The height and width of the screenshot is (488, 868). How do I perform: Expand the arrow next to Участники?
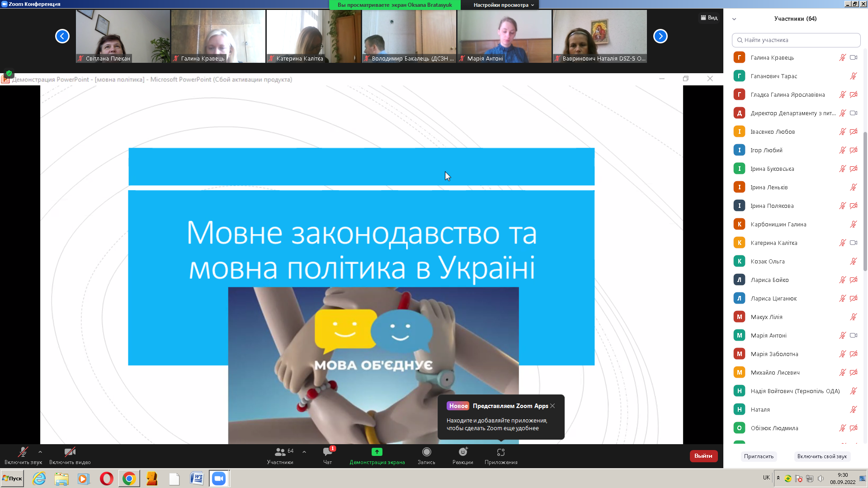point(304,451)
